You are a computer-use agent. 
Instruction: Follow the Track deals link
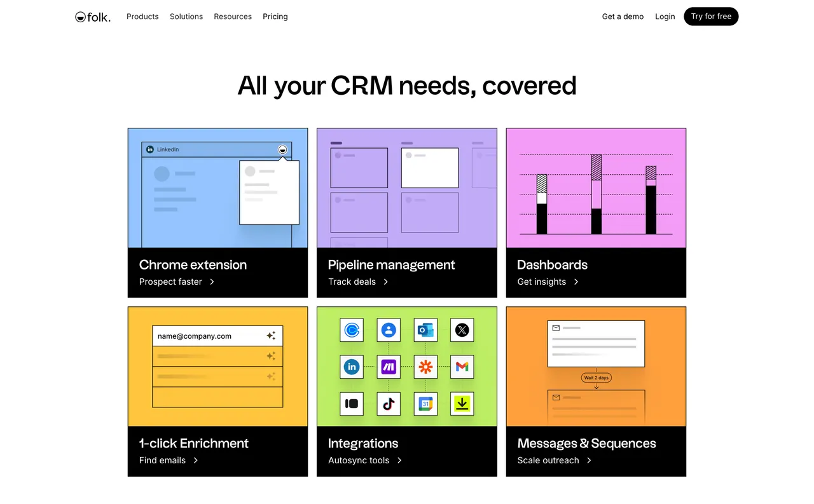tap(352, 282)
